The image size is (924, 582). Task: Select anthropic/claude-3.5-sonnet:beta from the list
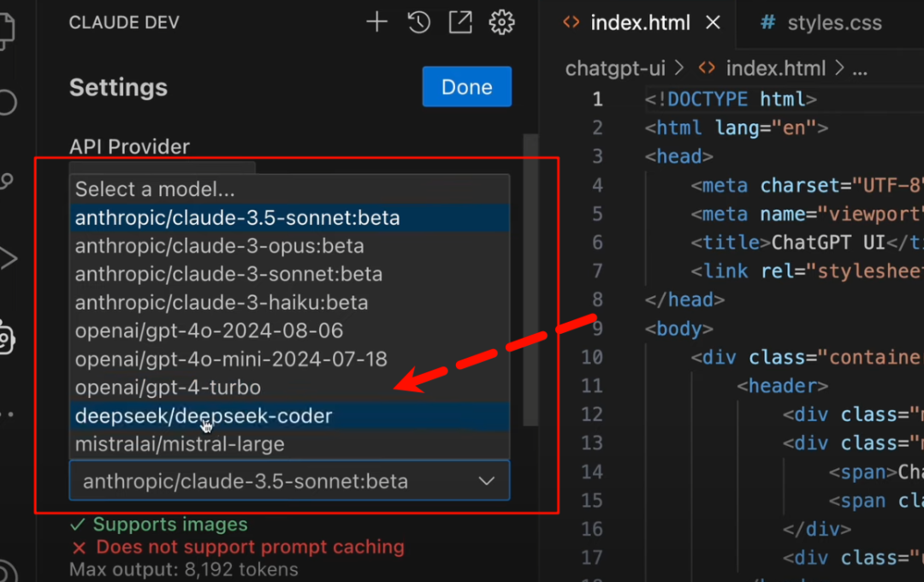pos(289,218)
